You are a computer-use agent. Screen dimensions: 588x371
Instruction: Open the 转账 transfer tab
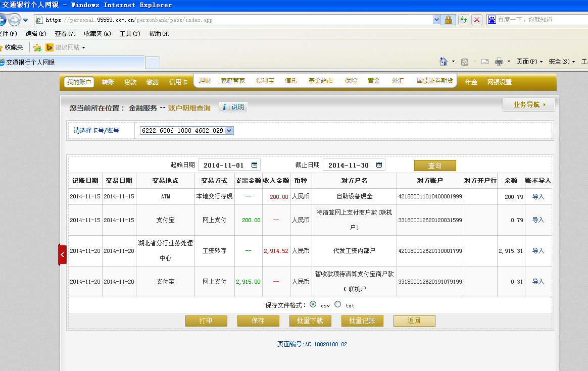click(108, 82)
